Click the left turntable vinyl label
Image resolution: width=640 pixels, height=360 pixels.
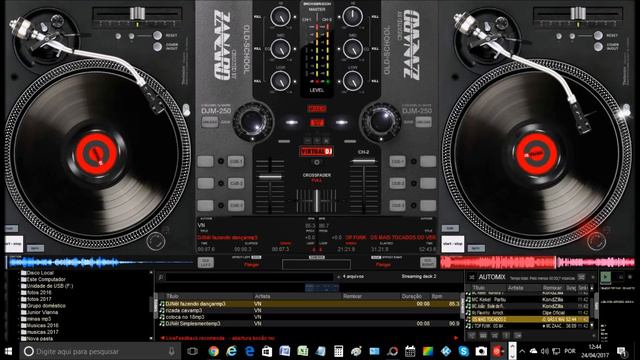click(x=96, y=153)
